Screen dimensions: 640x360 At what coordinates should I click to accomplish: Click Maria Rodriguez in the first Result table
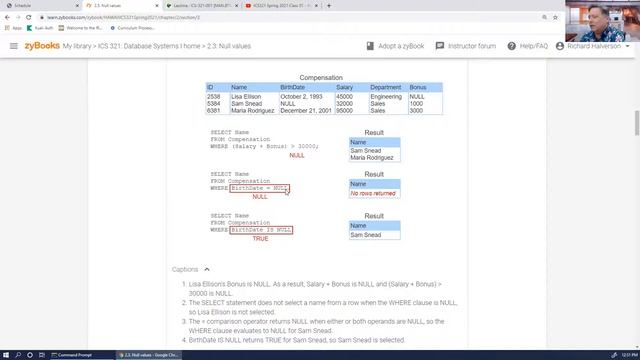tap(372, 158)
